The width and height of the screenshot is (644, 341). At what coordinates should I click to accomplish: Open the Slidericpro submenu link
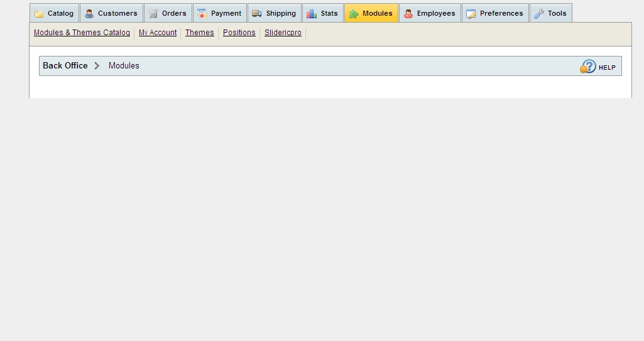click(x=283, y=33)
